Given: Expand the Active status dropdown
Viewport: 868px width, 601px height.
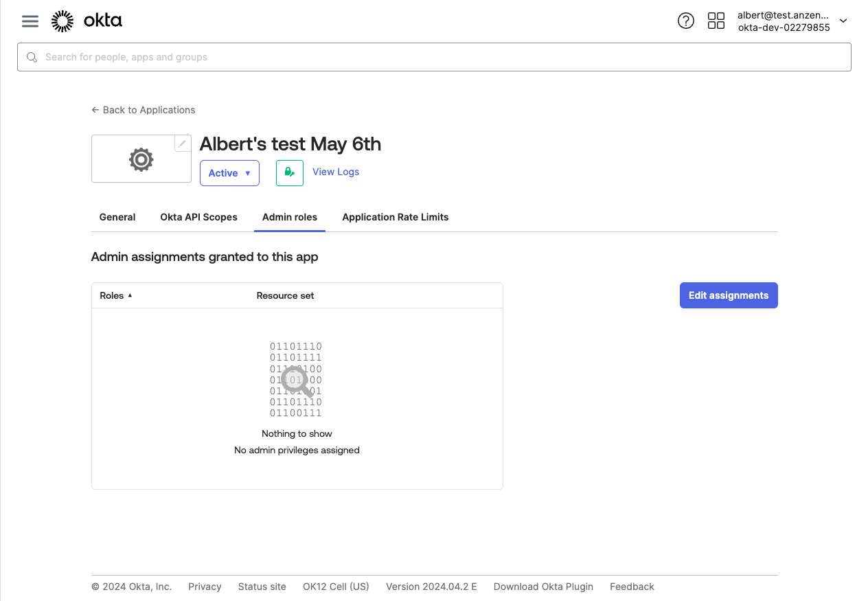Looking at the screenshot, I should (x=229, y=173).
